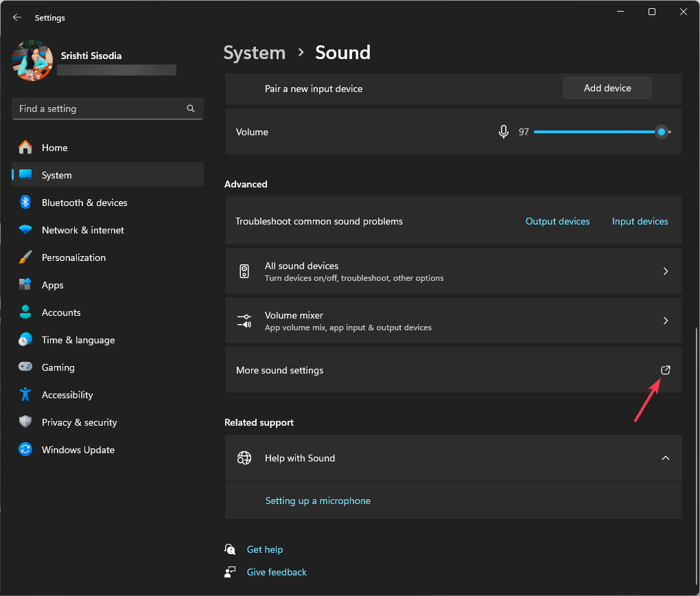Open Privacy & security settings

pyautogui.click(x=108, y=422)
